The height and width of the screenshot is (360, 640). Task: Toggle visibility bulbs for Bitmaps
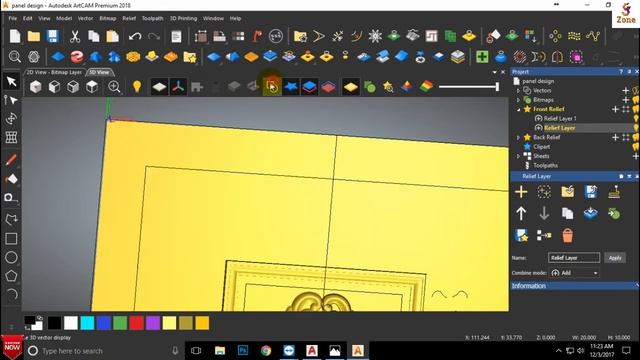[x=636, y=100]
